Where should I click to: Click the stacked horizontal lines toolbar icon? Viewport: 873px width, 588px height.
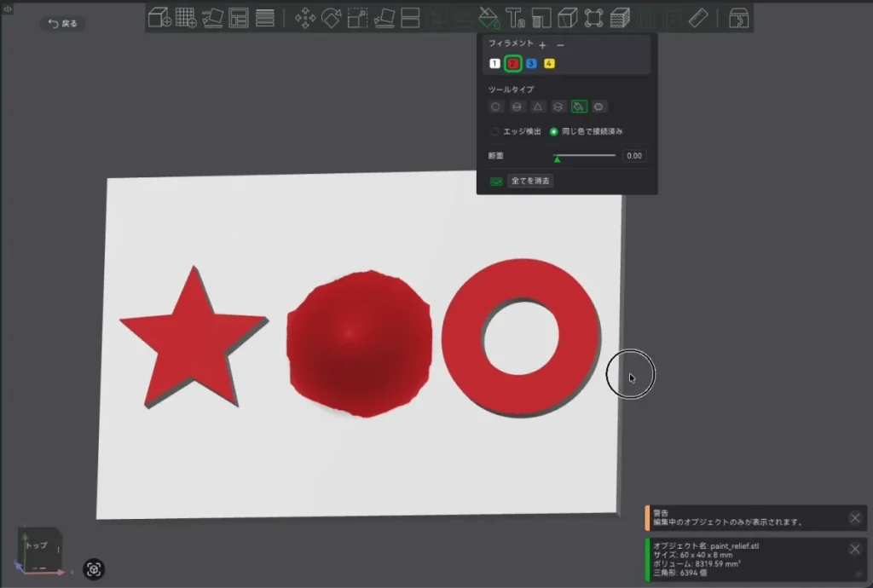click(265, 18)
